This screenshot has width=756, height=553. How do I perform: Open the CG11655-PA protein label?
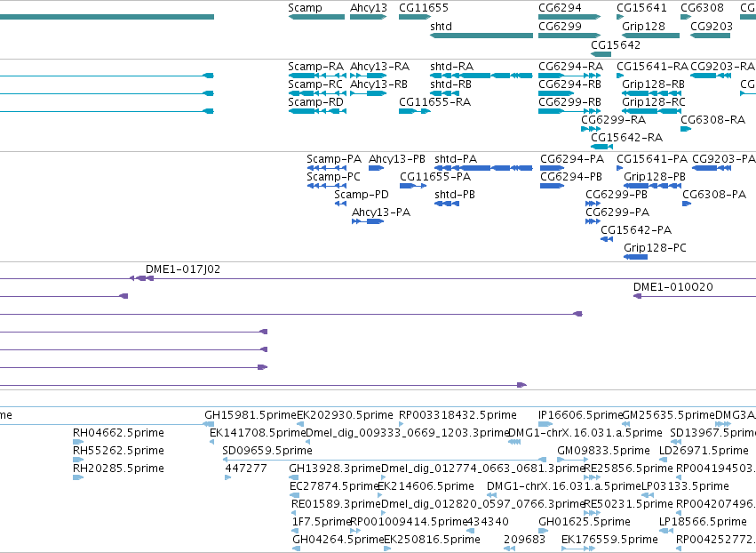pyautogui.click(x=435, y=177)
